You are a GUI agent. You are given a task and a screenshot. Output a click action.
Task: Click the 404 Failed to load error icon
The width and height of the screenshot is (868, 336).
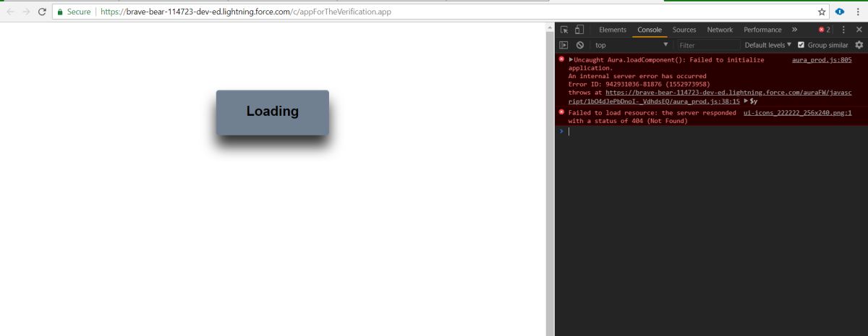[x=562, y=112]
